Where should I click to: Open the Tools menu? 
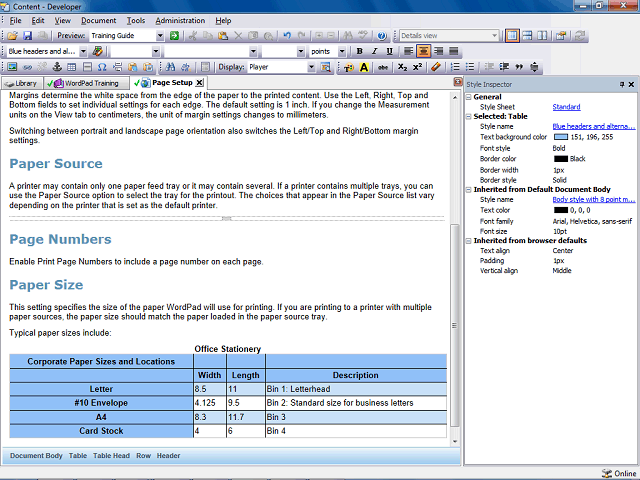(x=136, y=20)
